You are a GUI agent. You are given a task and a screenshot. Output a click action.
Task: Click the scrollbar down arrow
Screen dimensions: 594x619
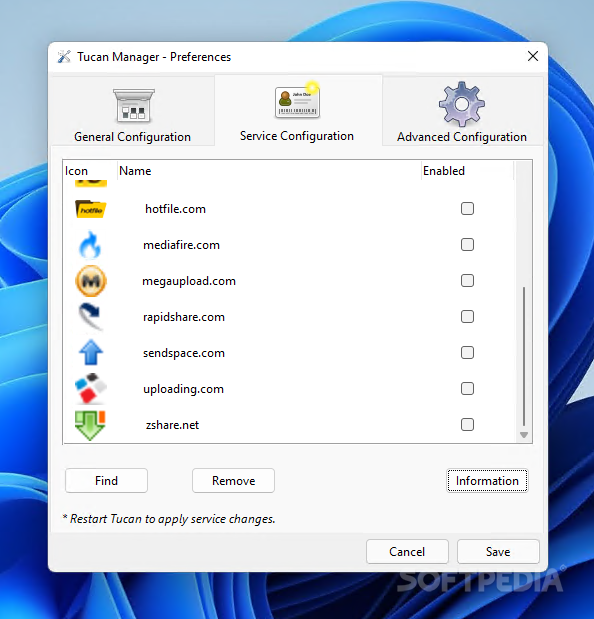pos(524,435)
